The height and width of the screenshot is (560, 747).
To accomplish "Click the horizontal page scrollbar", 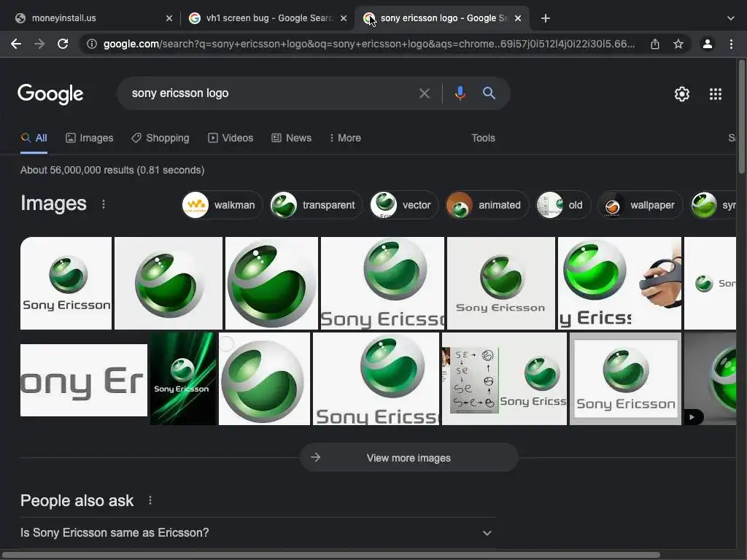I will [331, 555].
